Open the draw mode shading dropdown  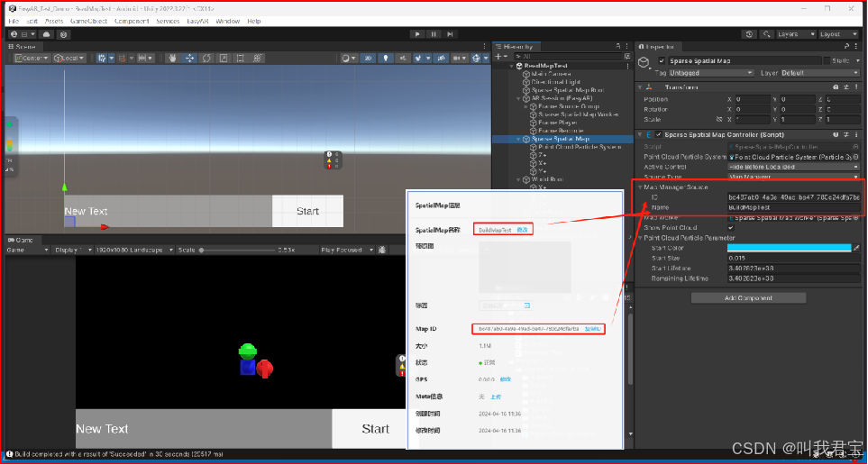(x=349, y=58)
